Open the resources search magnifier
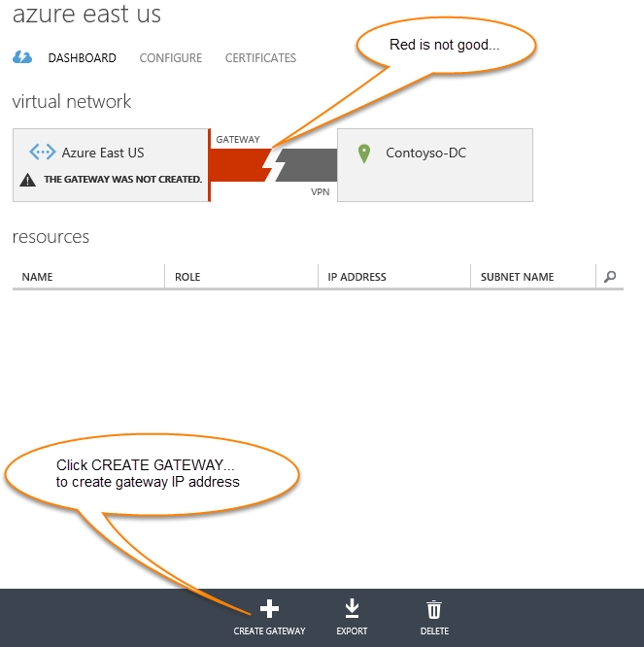This screenshot has width=644, height=647. tap(610, 277)
